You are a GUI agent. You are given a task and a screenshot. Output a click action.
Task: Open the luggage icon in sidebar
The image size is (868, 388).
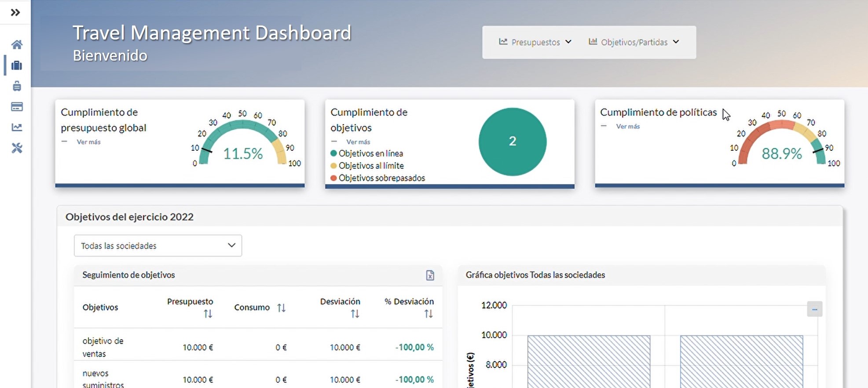pyautogui.click(x=17, y=86)
